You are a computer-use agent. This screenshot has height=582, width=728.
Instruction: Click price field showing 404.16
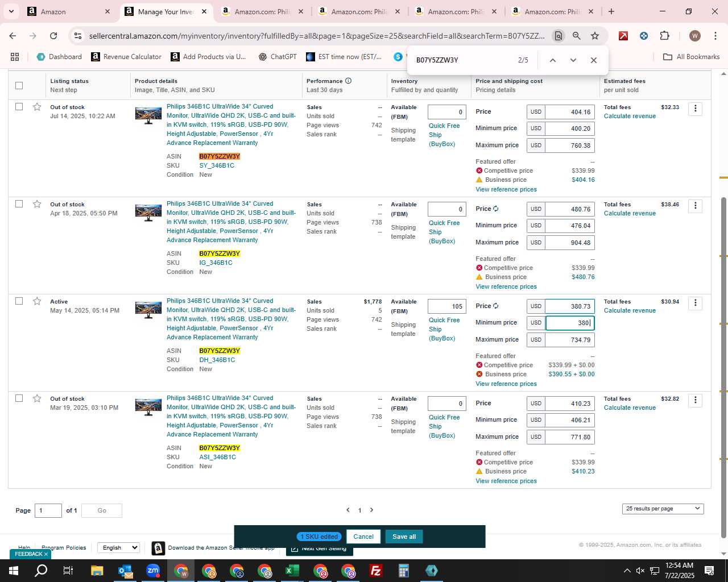[570, 112]
